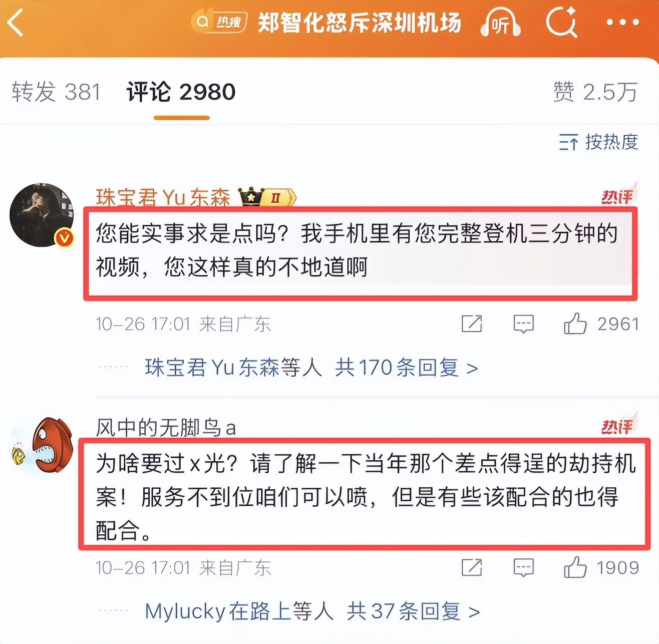Open the three-dot more menu
Image resolution: width=659 pixels, height=644 pixels.
622,23
